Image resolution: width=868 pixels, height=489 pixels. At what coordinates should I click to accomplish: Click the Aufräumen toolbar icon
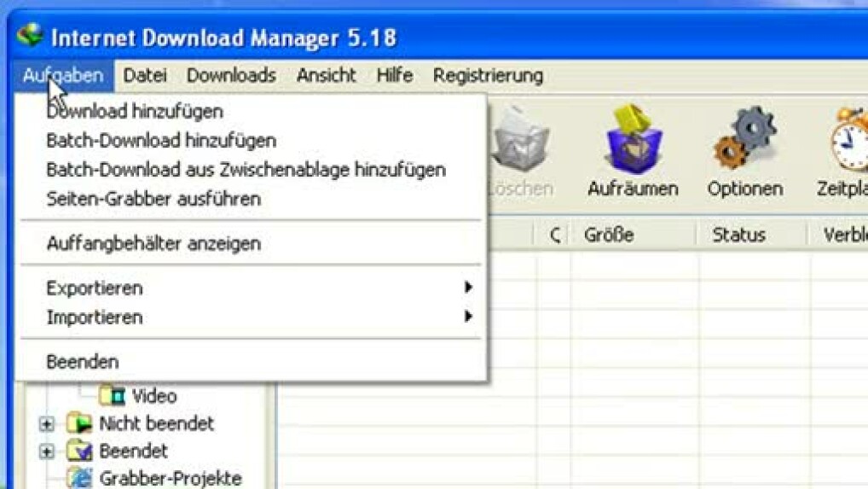tap(632, 141)
